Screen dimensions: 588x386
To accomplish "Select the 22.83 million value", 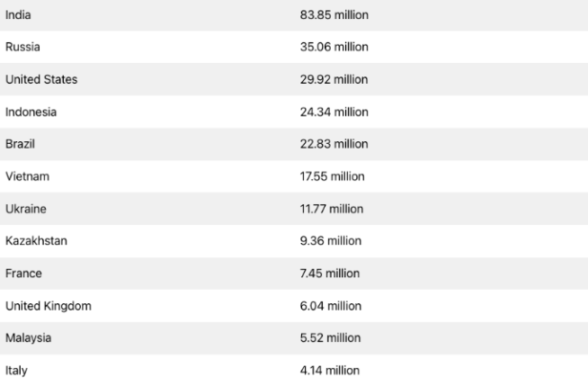I will (334, 144).
